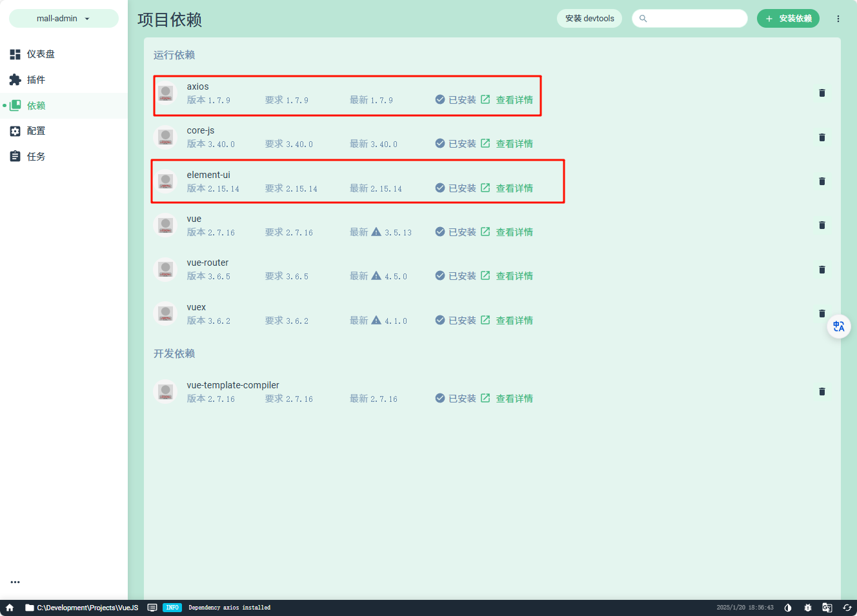Viewport: 857px width, 616px height.
Task: Click the 项目依赖 page title
Action: [x=170, y=20]
